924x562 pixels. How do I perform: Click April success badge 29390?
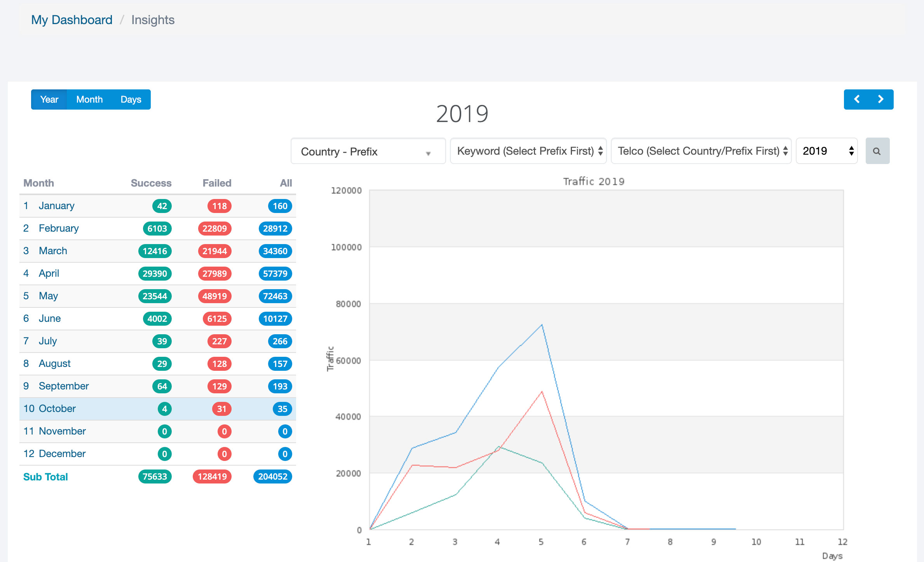155,274
